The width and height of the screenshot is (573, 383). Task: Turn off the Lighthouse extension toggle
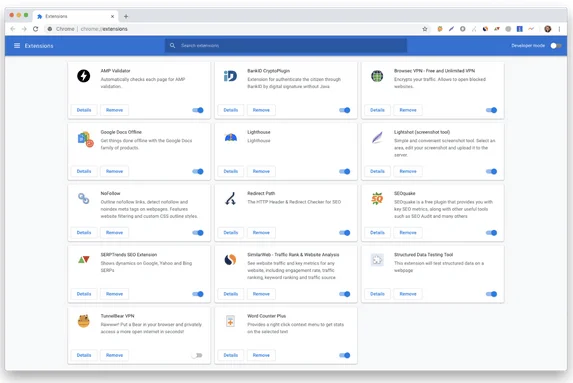(345, 171)
